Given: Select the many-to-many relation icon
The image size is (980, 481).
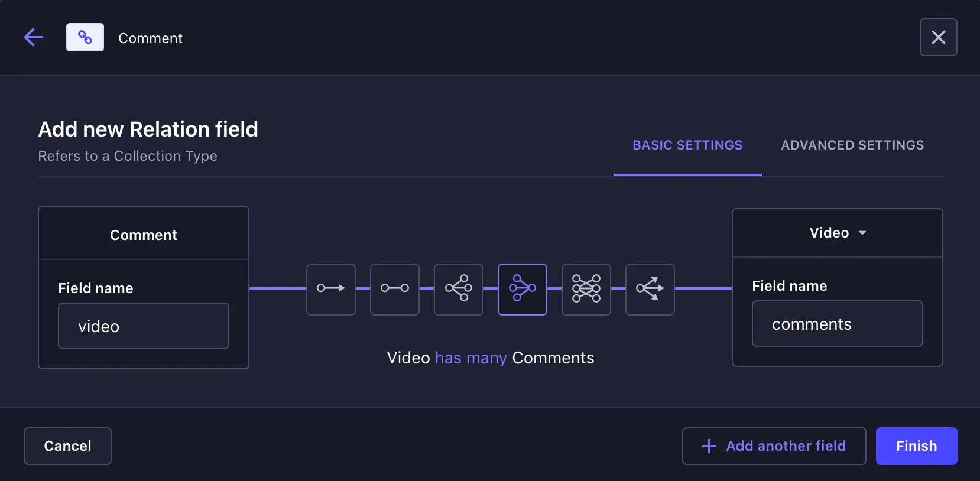Looking at the screenshot, I should (x=586, y=289).
